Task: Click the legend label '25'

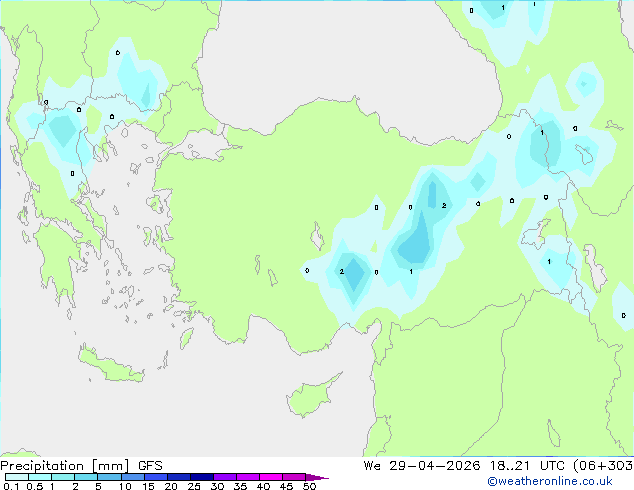Action: [x=194, y=486]
